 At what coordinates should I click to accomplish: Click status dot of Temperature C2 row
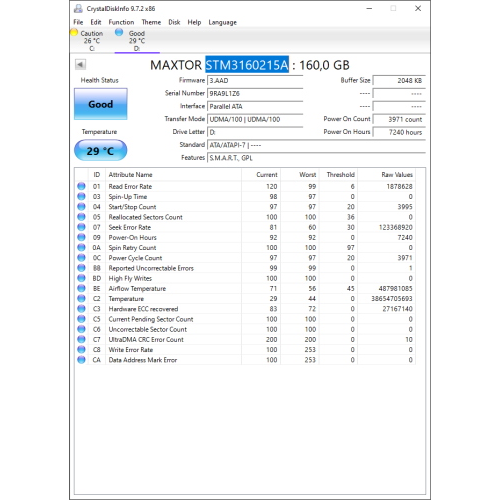(x=81, y=299)
